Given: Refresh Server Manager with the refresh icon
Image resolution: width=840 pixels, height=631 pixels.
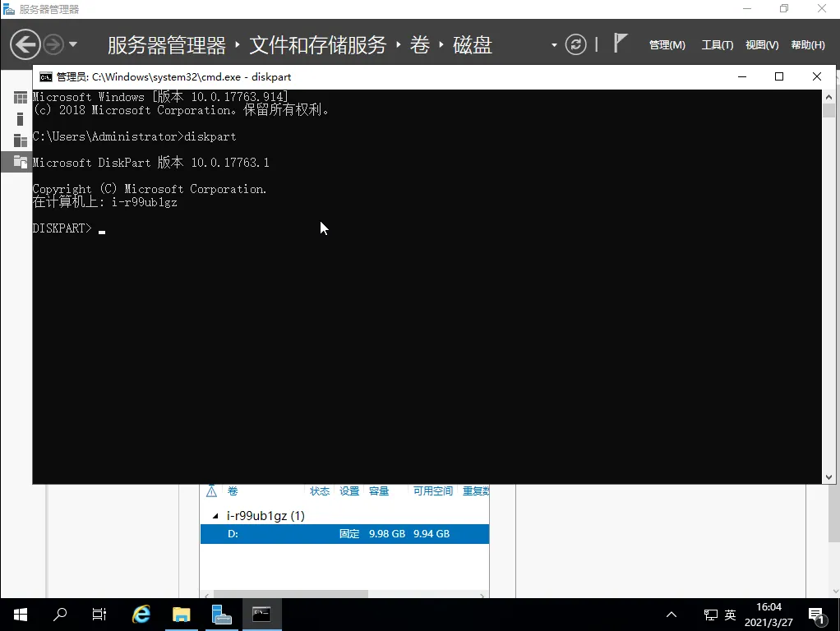Looking at the screenshot, I should (577, 44).
